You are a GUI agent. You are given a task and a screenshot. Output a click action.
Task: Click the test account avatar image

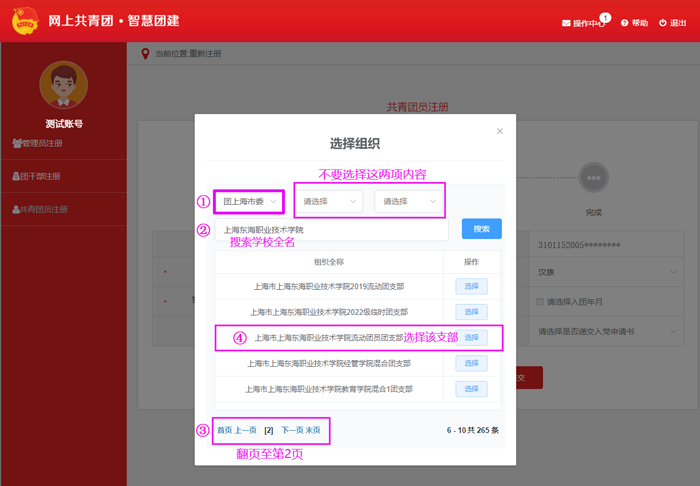pyautogui.click(x=63, y=85)
